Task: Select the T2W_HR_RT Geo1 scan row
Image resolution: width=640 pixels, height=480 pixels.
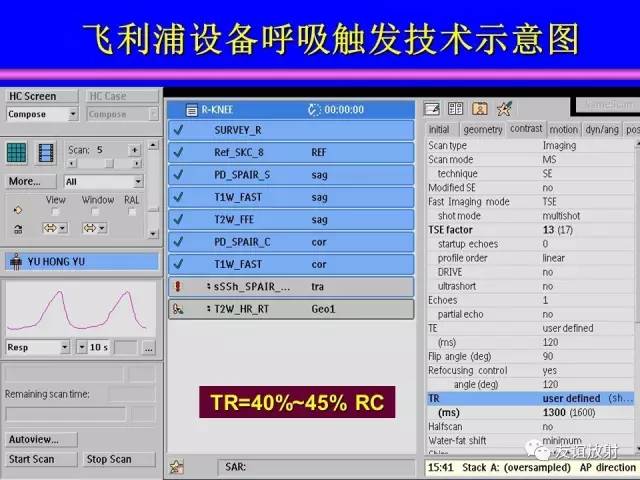Action: click(291, 309)
